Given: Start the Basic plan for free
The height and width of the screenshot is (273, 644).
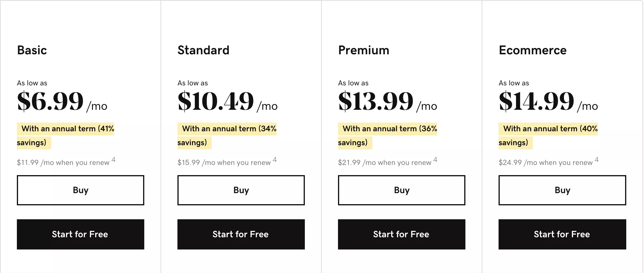Looking at the screenshot, I should 81,234.
